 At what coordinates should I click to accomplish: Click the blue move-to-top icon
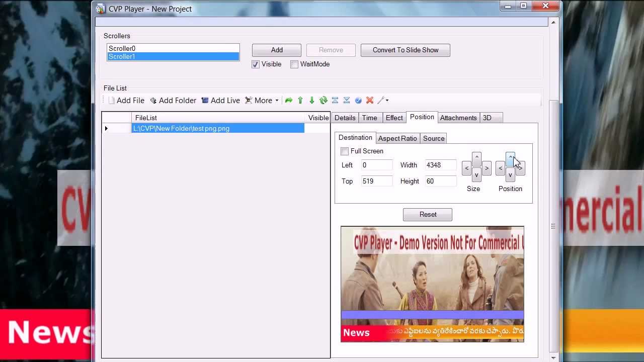click(335, 101)
